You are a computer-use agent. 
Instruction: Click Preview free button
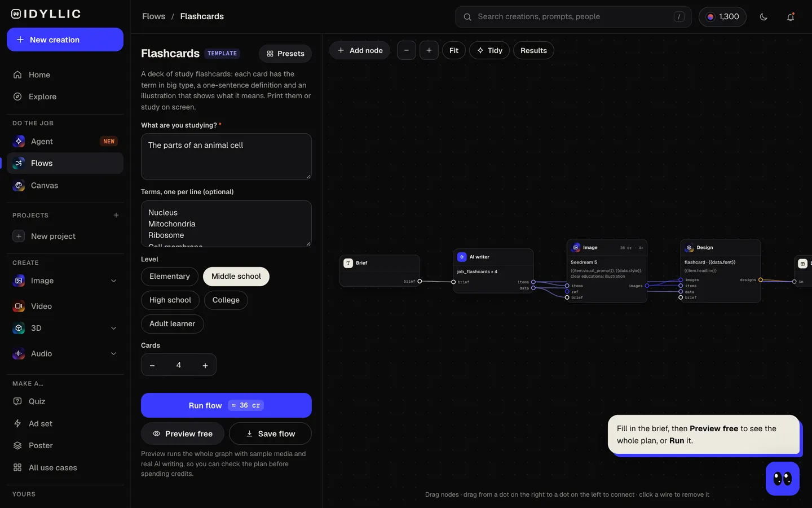(183, 433)
